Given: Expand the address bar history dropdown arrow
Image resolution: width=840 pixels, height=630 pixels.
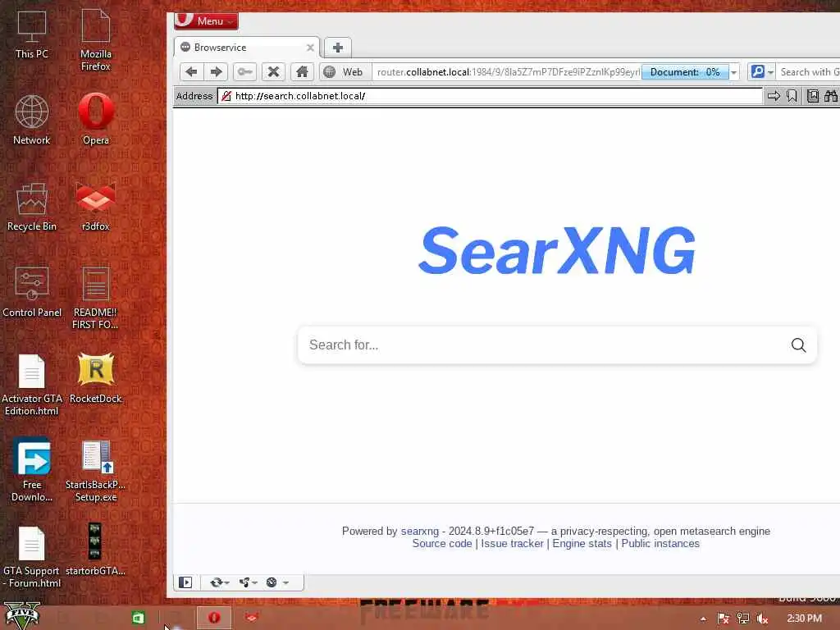Looking at the screenshot, I should [x=734, y=72].
